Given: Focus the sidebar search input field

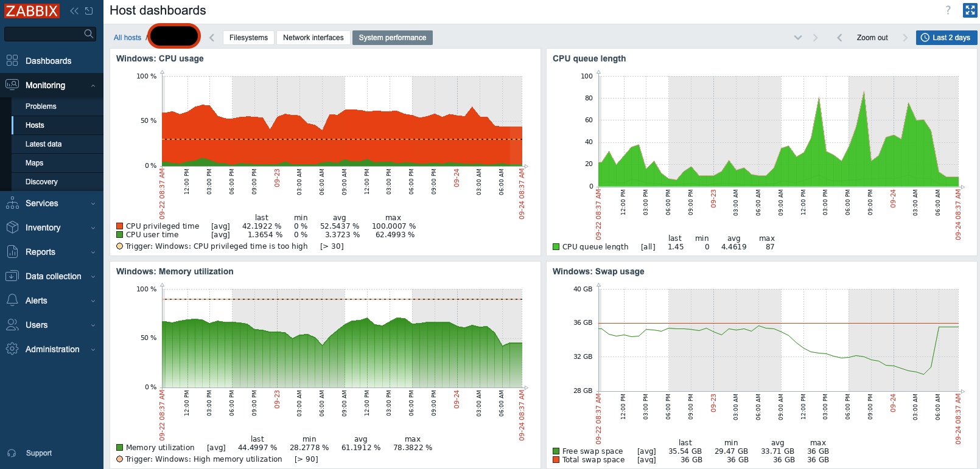Looking at the screenshot, I should point(43,34).
